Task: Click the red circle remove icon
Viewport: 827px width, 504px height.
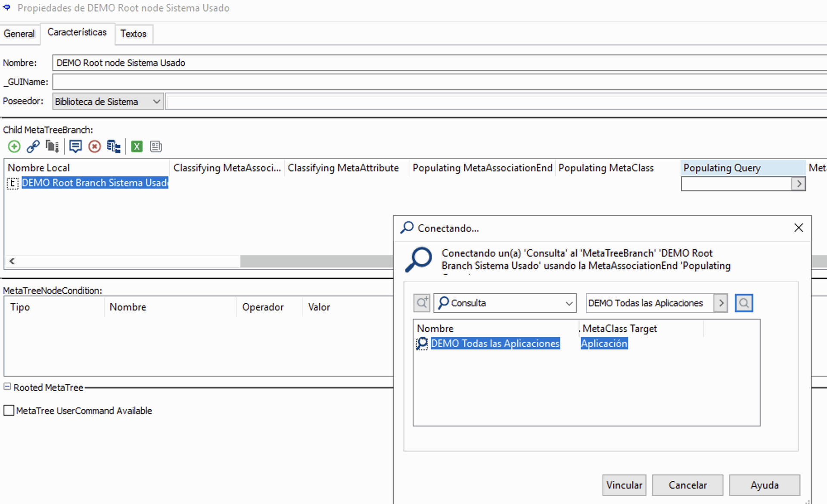Action: click(x=94, y=146)
